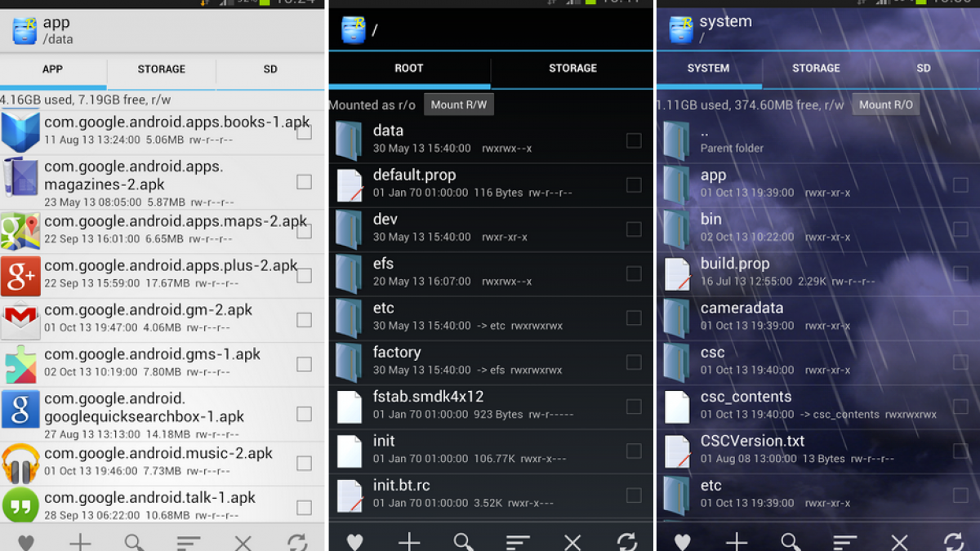
Task: Tap the refresh icon in right panel
Action: [x=953, y=541]
